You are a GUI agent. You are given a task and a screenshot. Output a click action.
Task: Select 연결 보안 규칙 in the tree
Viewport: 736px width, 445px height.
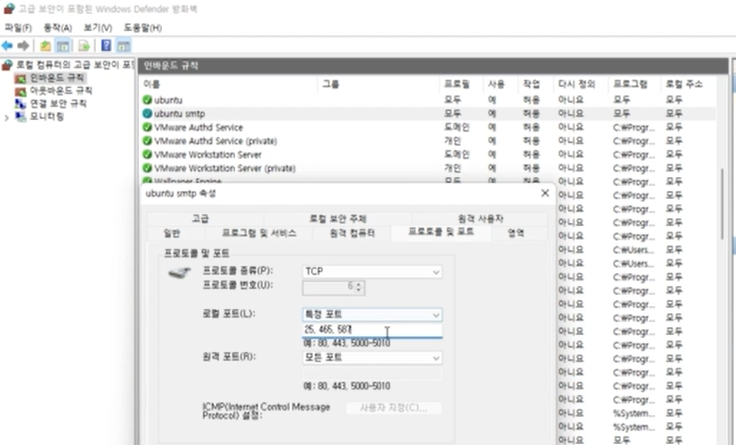tap(58, 103)
